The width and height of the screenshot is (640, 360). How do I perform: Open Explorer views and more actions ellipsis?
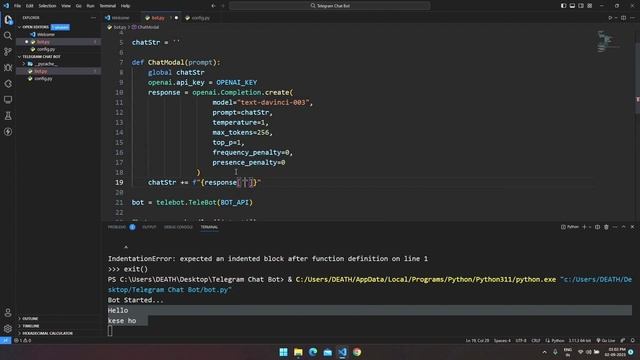93,18
